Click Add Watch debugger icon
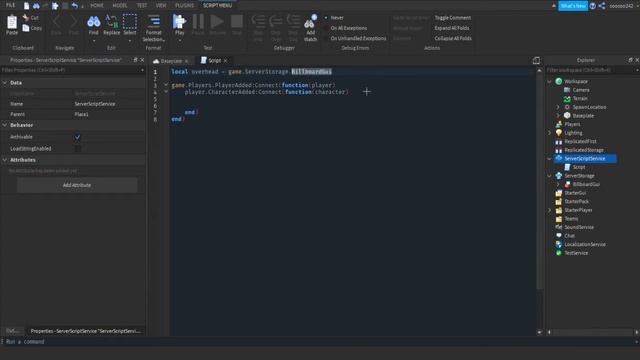 311,22
